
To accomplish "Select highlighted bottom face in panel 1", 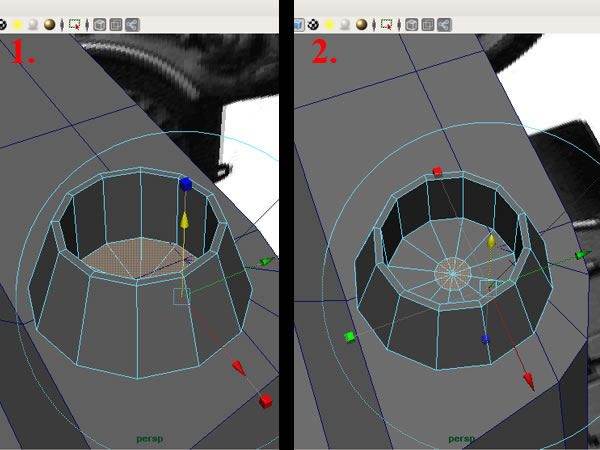I will click(x=140, y=257).
